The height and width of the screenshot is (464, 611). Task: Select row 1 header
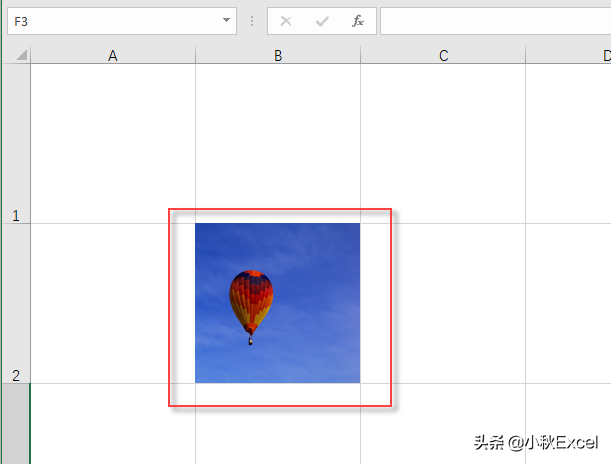coord(16,143)
